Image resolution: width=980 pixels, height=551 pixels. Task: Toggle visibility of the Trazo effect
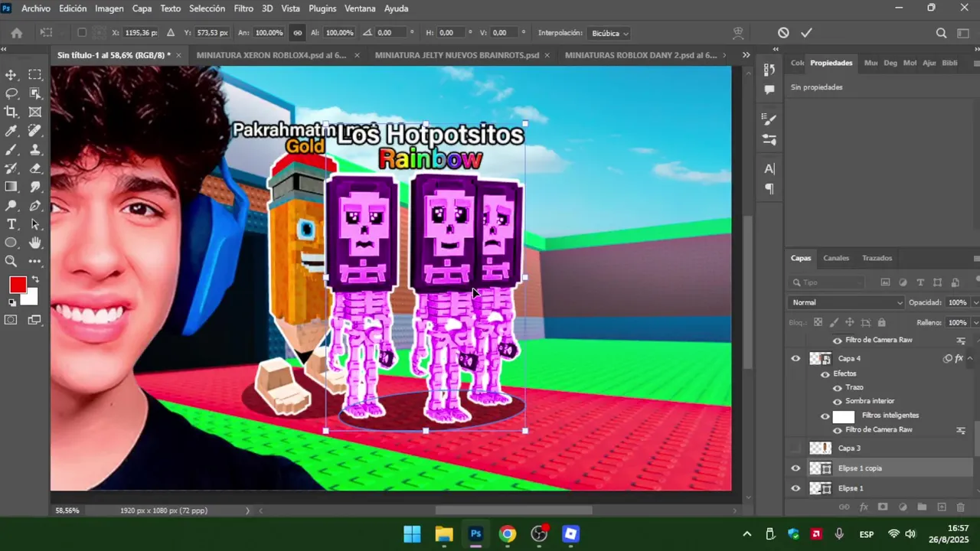click(837, 388)
